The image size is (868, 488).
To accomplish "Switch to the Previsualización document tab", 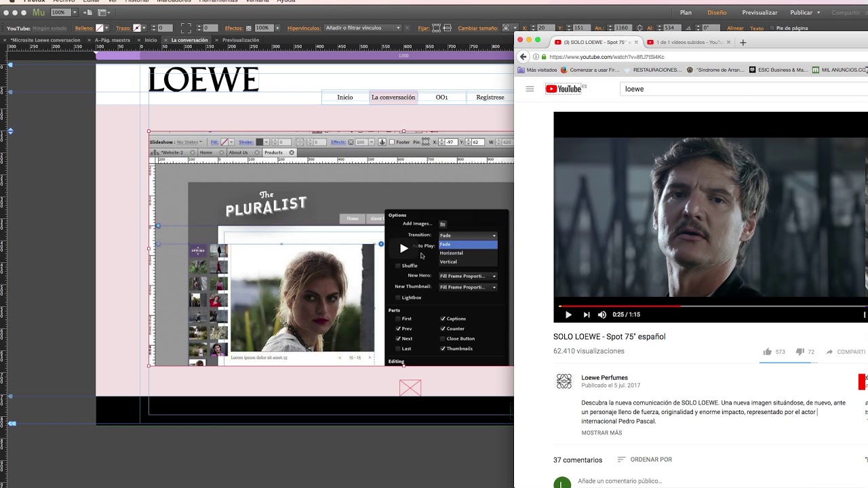I will (241, 40).
